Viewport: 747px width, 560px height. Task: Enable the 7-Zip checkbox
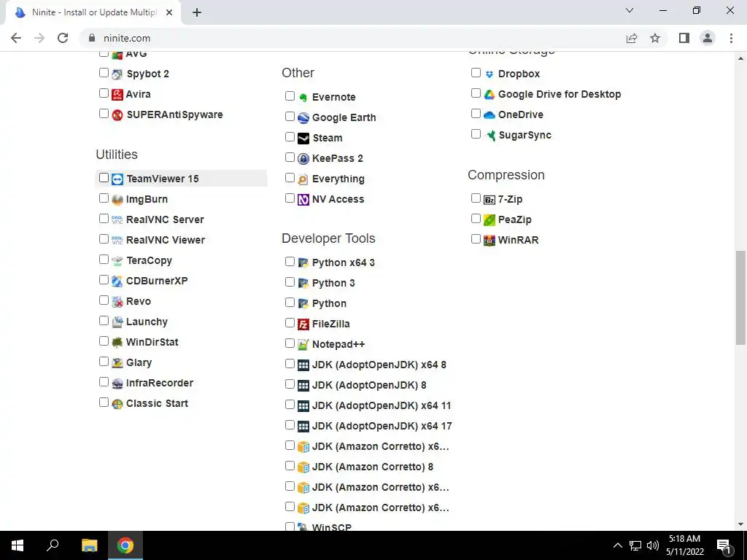(x=476, y=198)
